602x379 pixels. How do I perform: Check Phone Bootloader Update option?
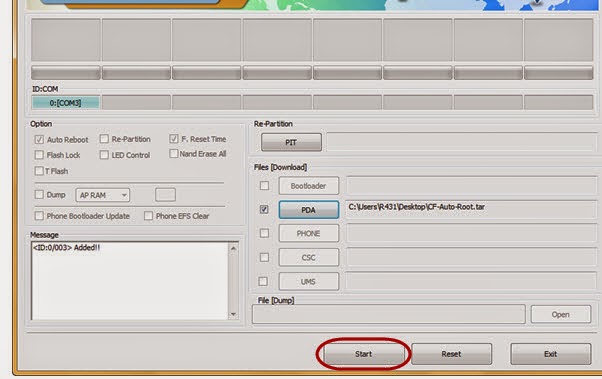[x=39, y=216]
